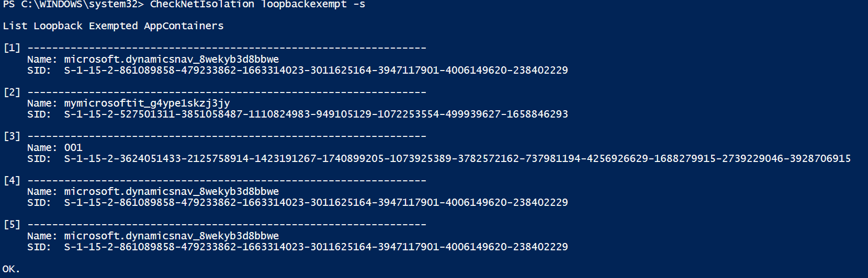Viewport: 868px width, 278px height.
Task: Click the microsoft.dynamicsnav name in entry [1]
Action: tap(171, 59)
